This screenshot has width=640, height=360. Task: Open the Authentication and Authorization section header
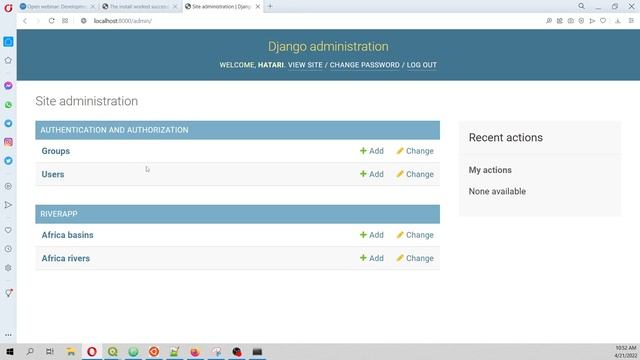pyautogui.click(x=114, y=130)
